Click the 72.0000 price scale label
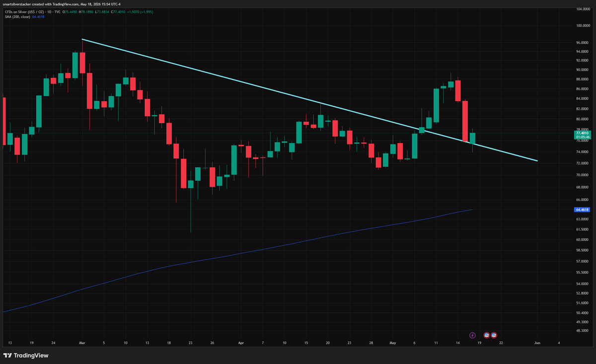 tap(583, 163)
